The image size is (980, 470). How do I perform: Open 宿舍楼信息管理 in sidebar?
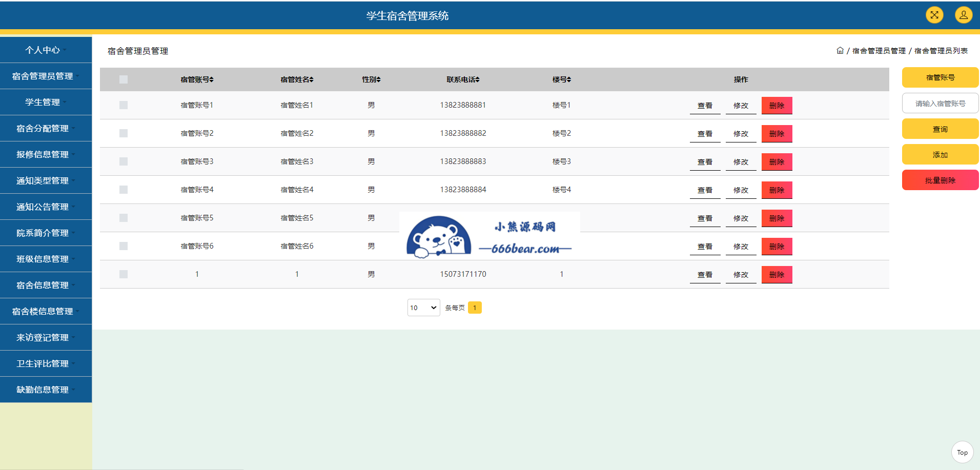tap(46, 311)
